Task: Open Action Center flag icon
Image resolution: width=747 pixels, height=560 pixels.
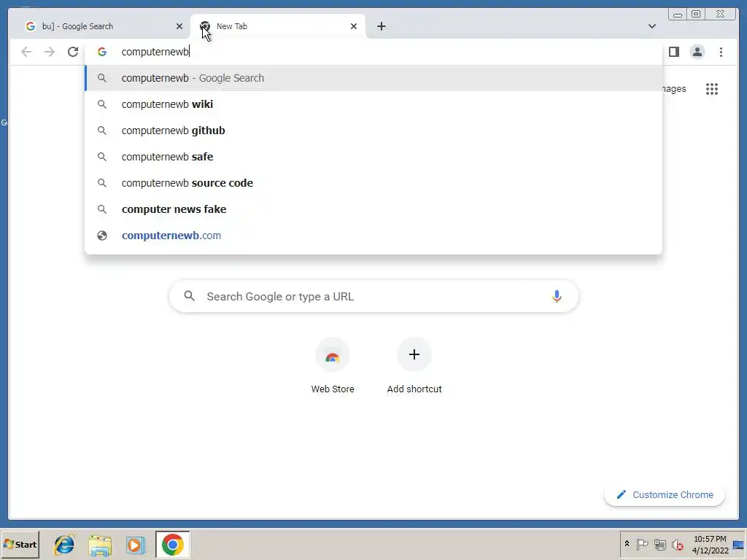Action: point(642,544)
